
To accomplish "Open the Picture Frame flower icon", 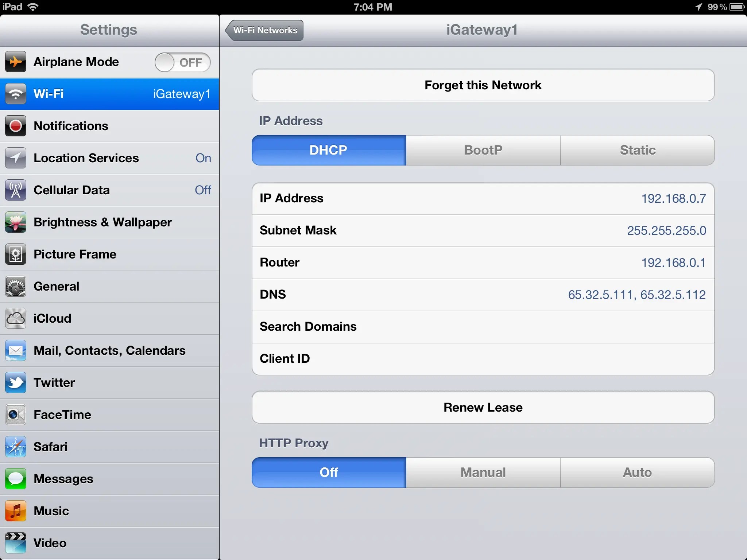I will click(x=16, y=254).
